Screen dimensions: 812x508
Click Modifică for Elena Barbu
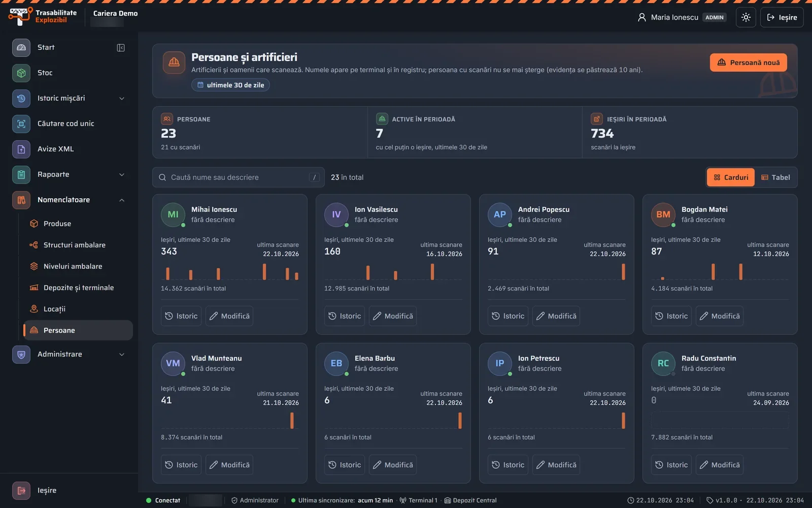[x=393, y=465]
